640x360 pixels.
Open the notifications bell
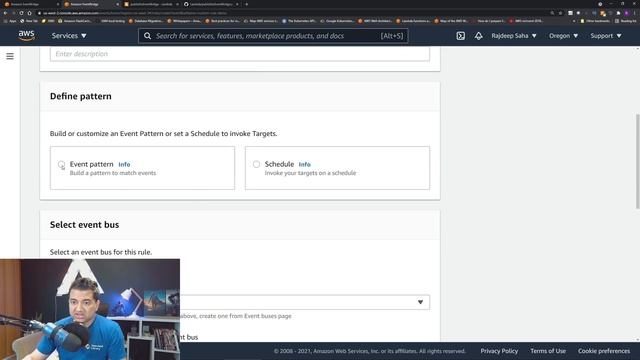tap(478, 36)
